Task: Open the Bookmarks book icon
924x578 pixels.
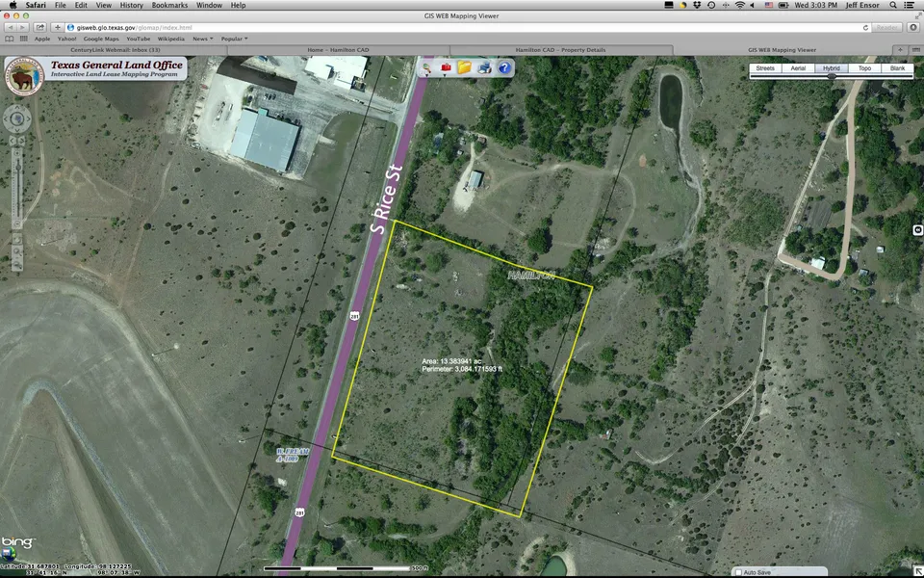Action: click(x=10, y=39)
